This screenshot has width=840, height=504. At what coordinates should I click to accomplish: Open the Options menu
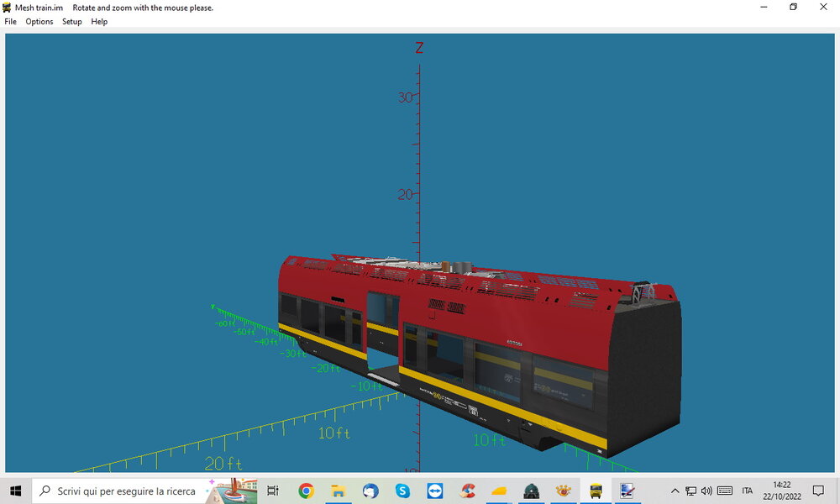click(39, 22)
